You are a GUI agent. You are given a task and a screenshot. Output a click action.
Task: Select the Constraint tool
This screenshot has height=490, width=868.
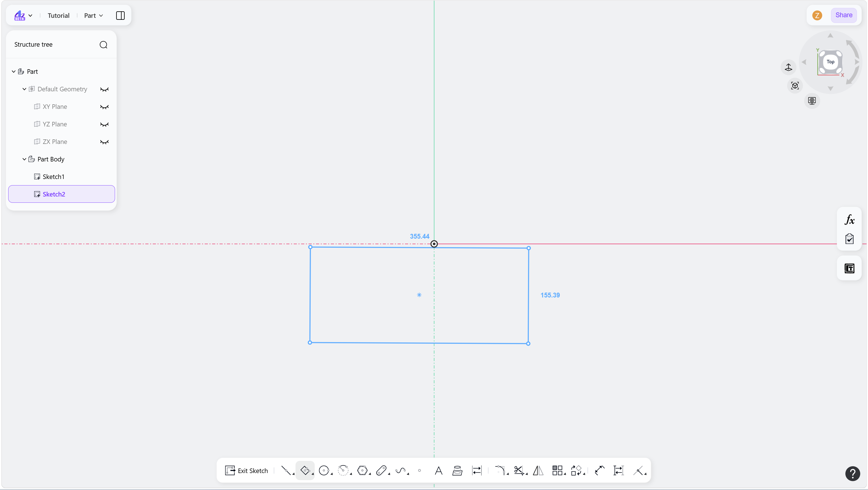coord(638,470)
